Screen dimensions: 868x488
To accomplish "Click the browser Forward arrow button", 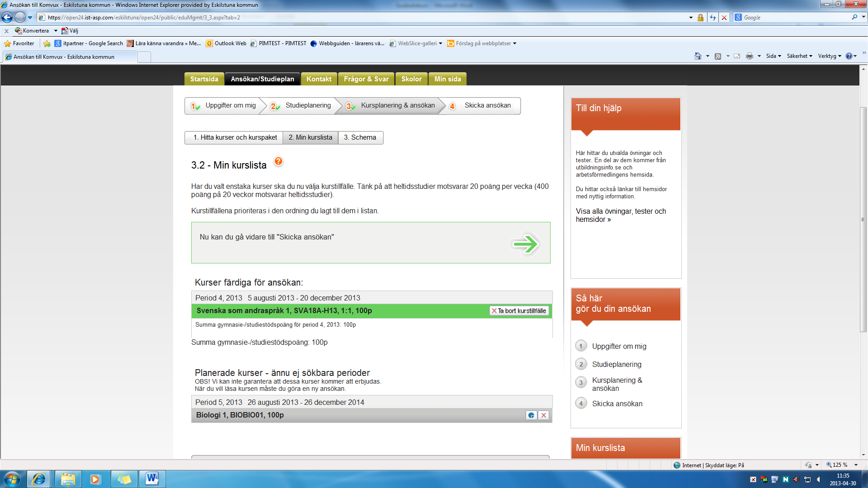I will (20, 17).
